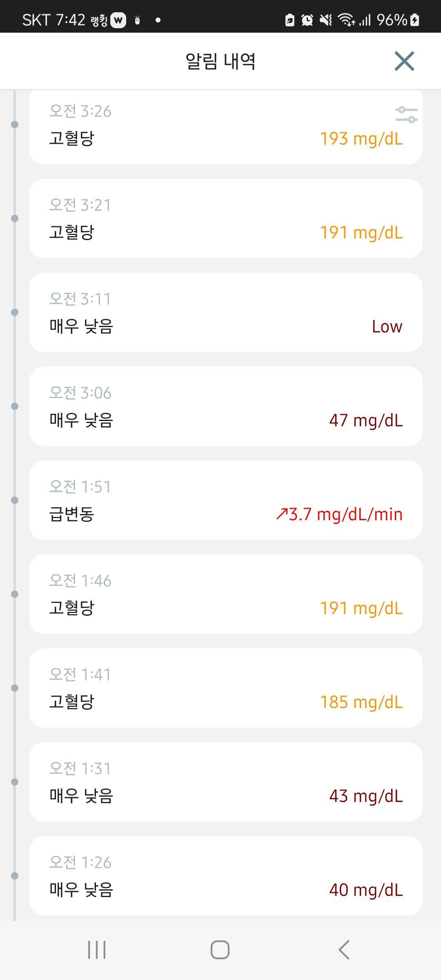
Task: Tap the Android recent apps button
Action: coord(97,950)
